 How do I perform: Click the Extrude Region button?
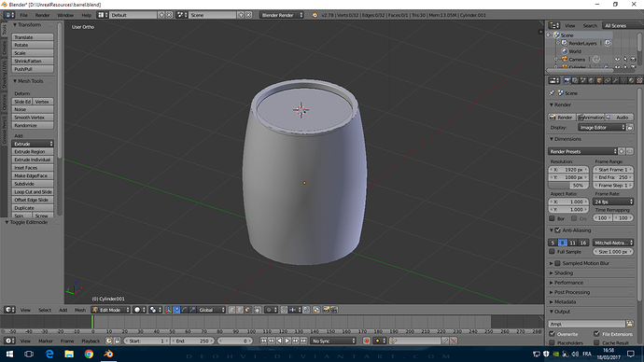click(33, 151)
